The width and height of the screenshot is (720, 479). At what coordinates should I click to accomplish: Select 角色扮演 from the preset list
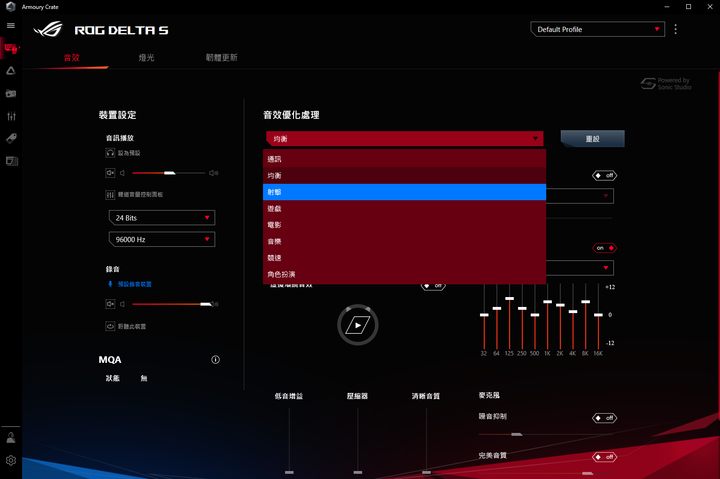pos(405,274)
